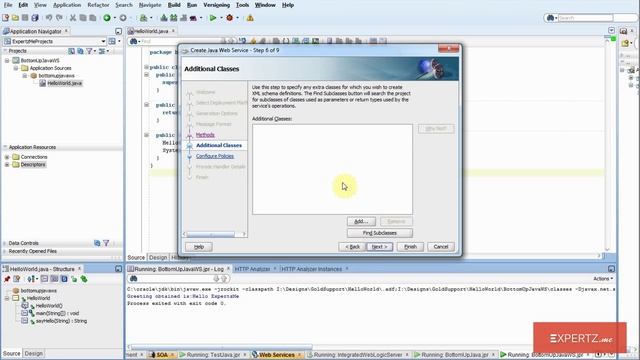Click the Finish button in wizard
The width and height of the screenshot is (640, 360).
click(410, 247)
